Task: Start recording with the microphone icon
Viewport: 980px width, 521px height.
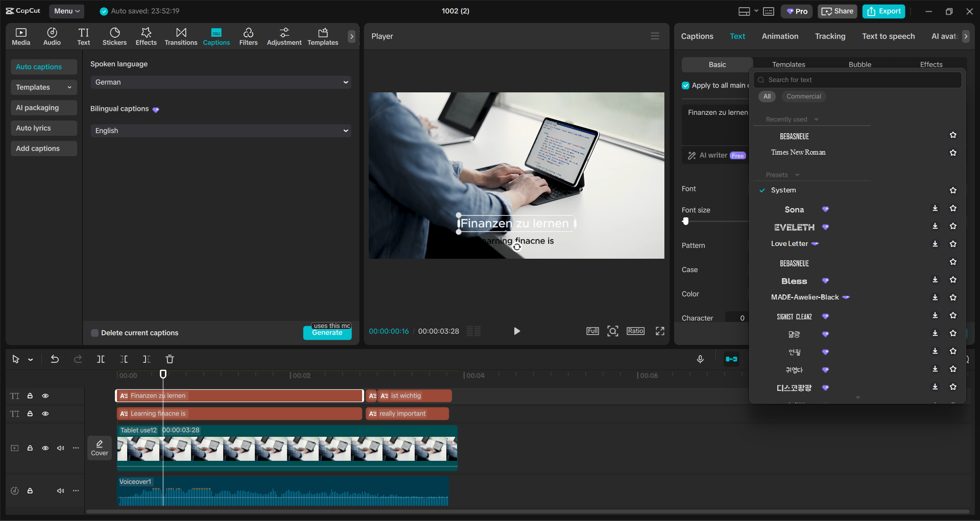Action: pyautogui.click(x=700, y=359)
